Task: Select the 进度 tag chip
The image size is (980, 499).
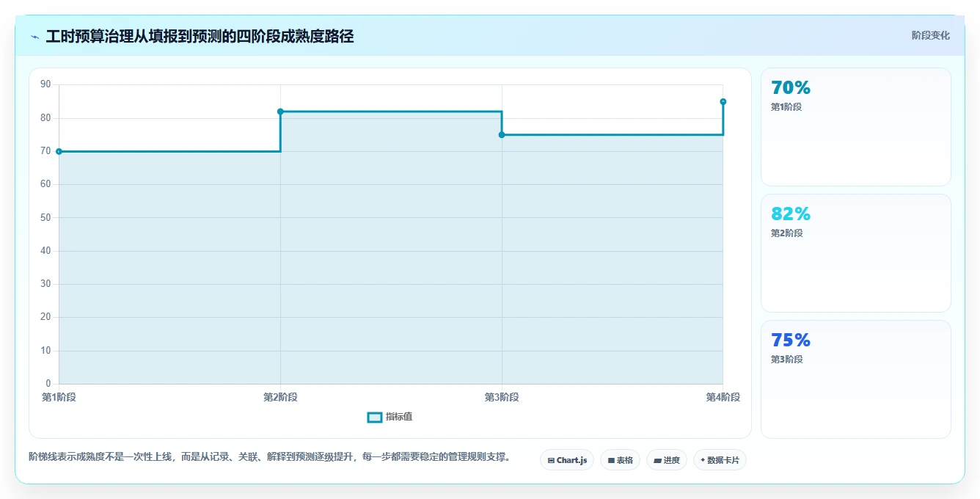Action: tap(667, 460)
